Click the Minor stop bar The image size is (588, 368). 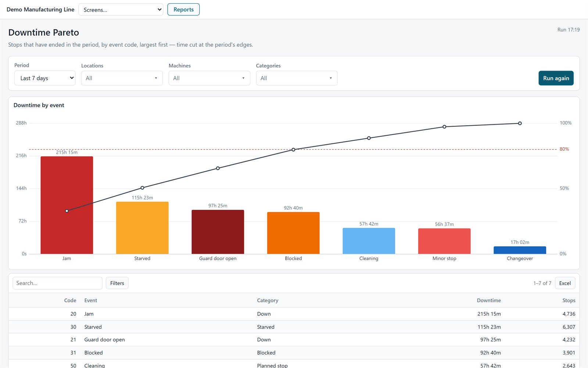(x=444, y=241)
